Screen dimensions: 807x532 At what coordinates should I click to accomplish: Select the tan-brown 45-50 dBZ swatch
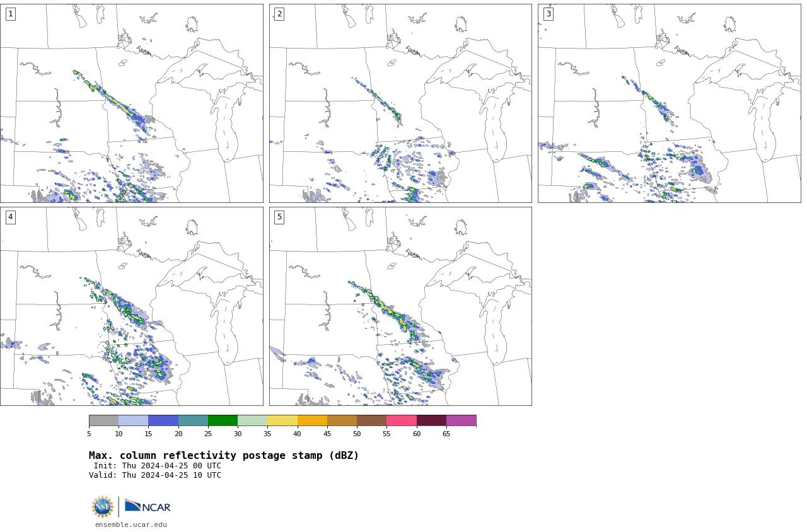[342, 420]
